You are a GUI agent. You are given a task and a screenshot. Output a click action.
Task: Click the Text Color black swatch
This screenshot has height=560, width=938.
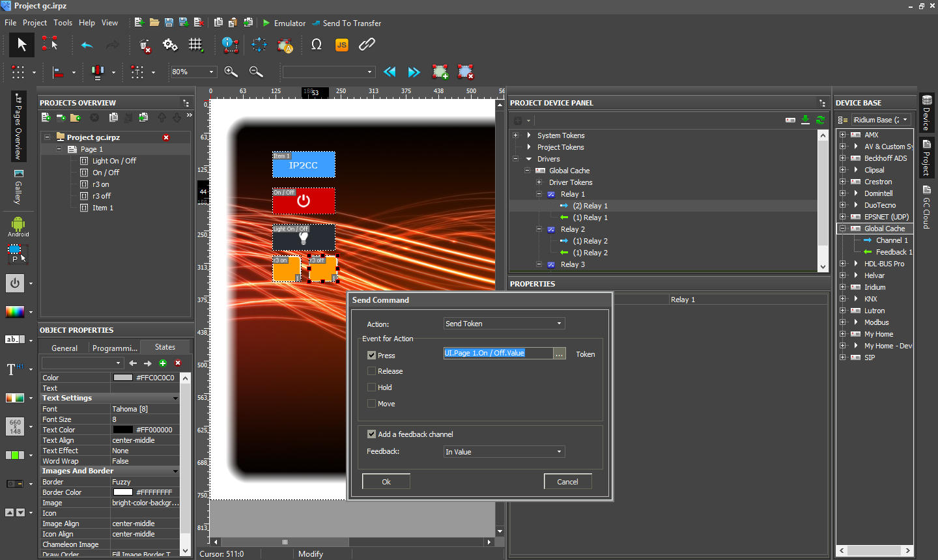(x=122, y=430)
